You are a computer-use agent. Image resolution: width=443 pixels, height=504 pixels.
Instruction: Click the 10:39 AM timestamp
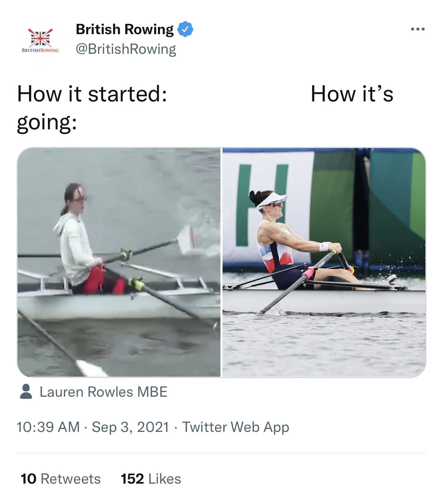tap(48, 427)
